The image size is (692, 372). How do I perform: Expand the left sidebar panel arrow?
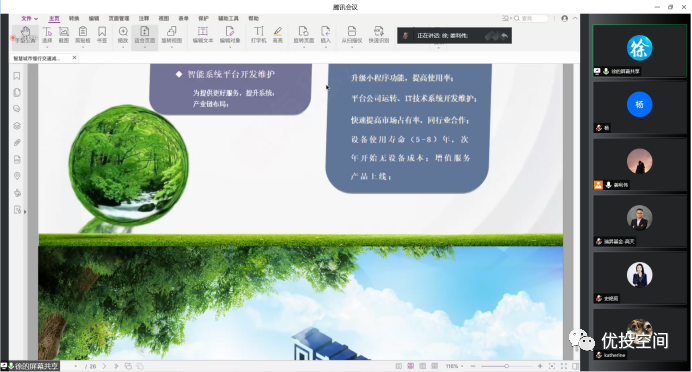pos(25,212)
